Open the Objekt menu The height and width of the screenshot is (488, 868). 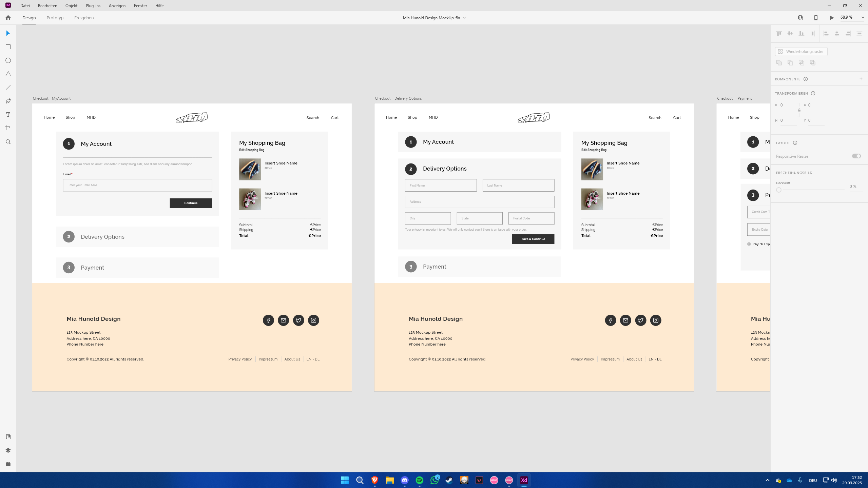[x=71, y=5]
